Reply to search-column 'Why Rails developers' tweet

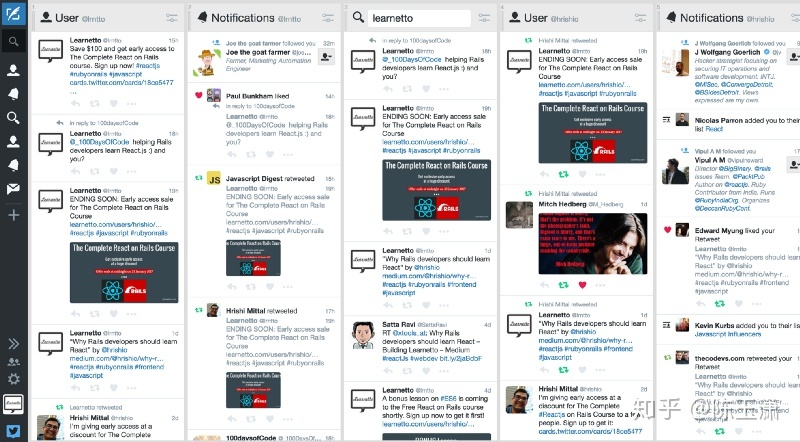[x=388, y=305]
